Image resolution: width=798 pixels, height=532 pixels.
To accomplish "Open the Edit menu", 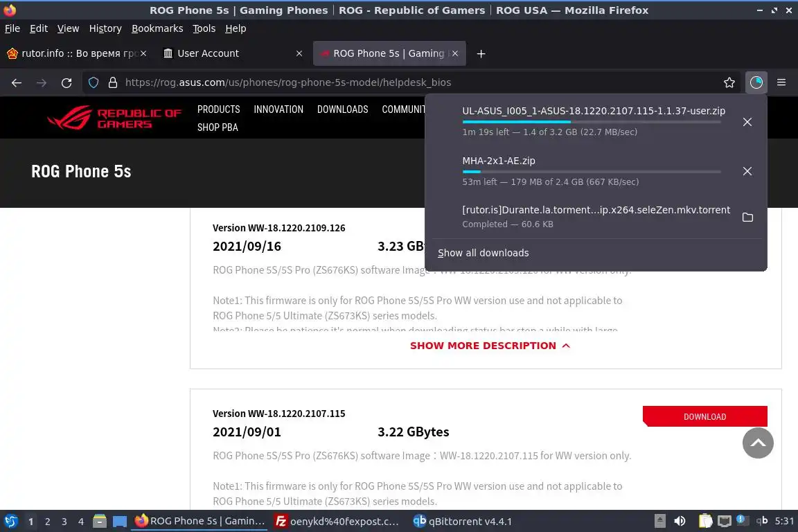I will click(x=39, y=28).
